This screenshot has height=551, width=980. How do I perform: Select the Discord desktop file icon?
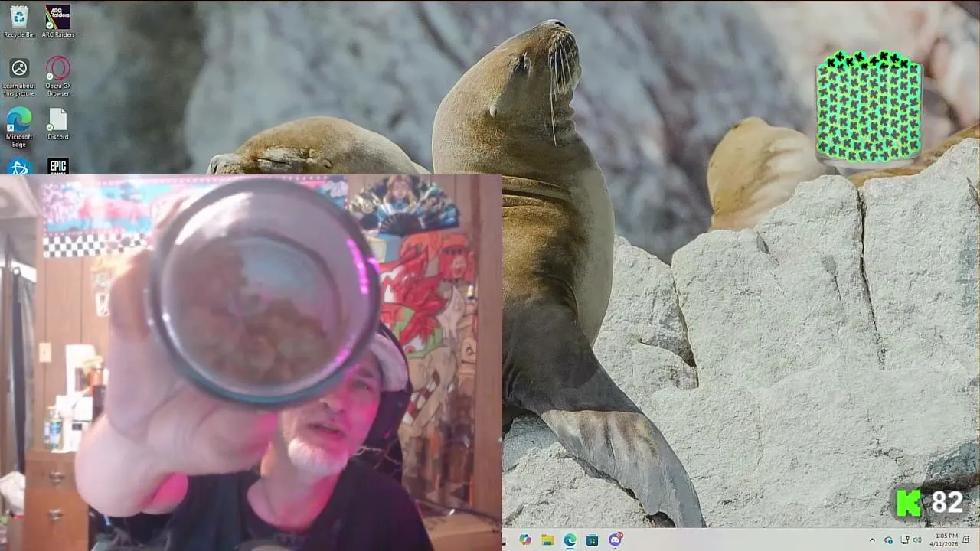[x=58, y=124]
